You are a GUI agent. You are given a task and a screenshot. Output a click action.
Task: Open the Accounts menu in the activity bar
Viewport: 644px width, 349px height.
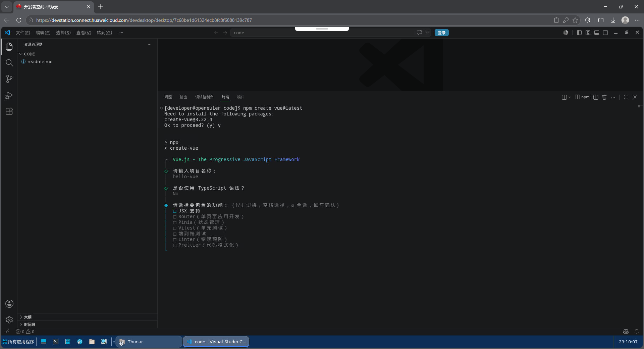click(x=9, y=304)
